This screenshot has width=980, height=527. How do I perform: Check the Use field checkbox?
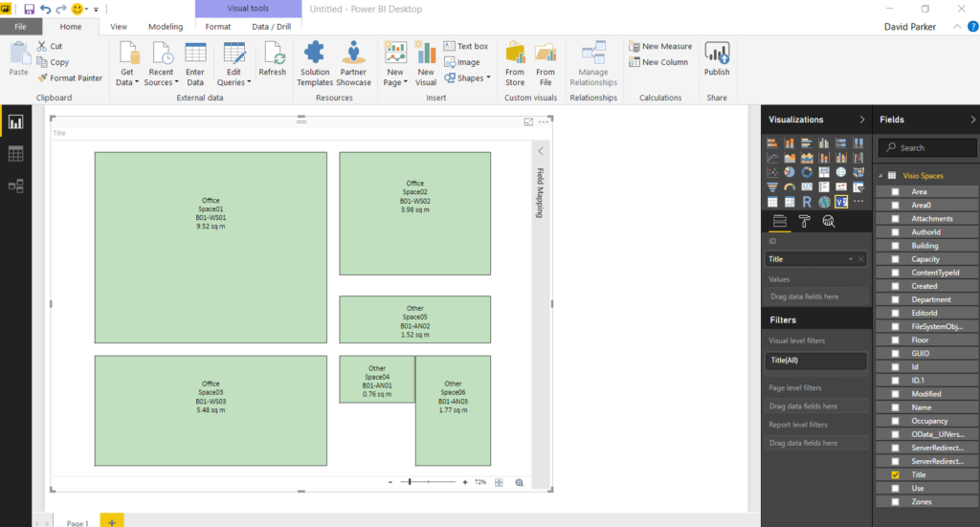tap(895, 489)
